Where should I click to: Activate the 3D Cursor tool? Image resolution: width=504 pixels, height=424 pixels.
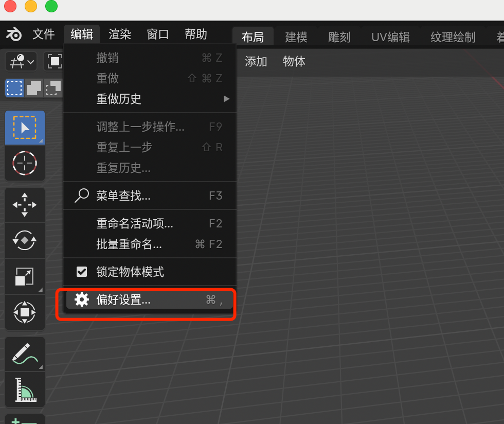(x=24, y=163)
